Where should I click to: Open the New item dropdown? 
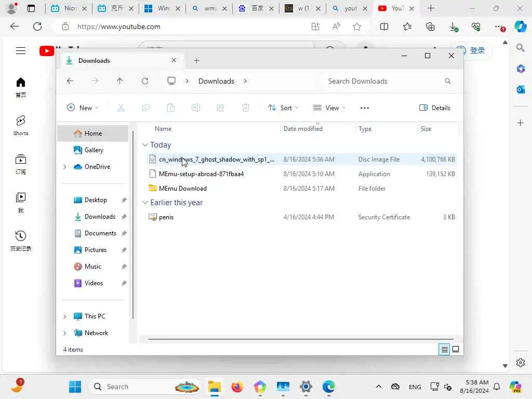tap(83, 108)
